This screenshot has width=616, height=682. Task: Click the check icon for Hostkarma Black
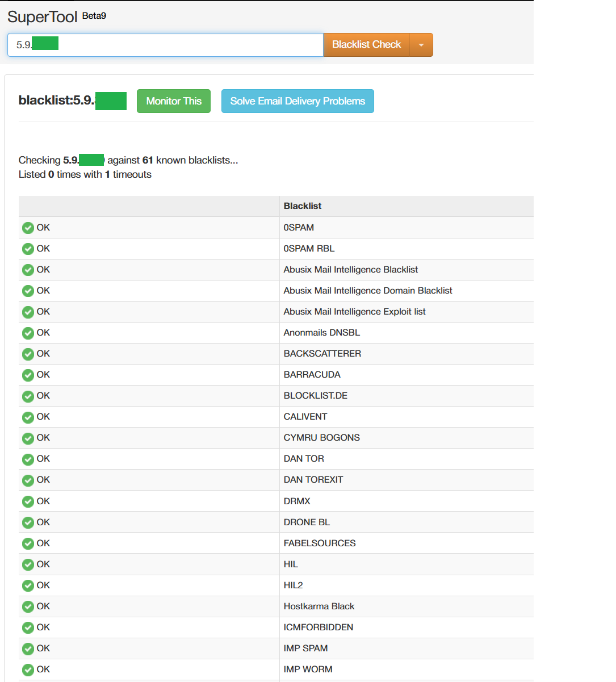[x=28, y=606]
